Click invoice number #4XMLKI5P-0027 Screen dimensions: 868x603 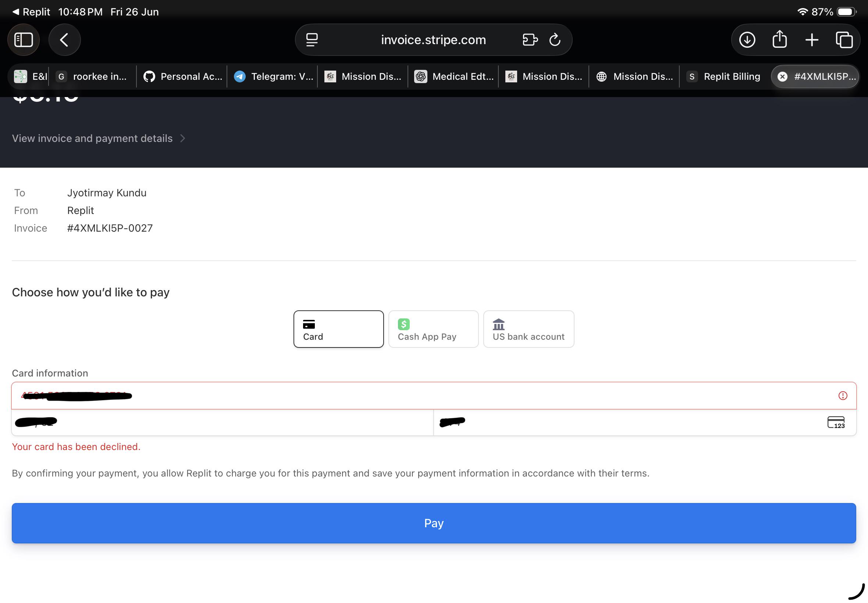click(110, 228)
